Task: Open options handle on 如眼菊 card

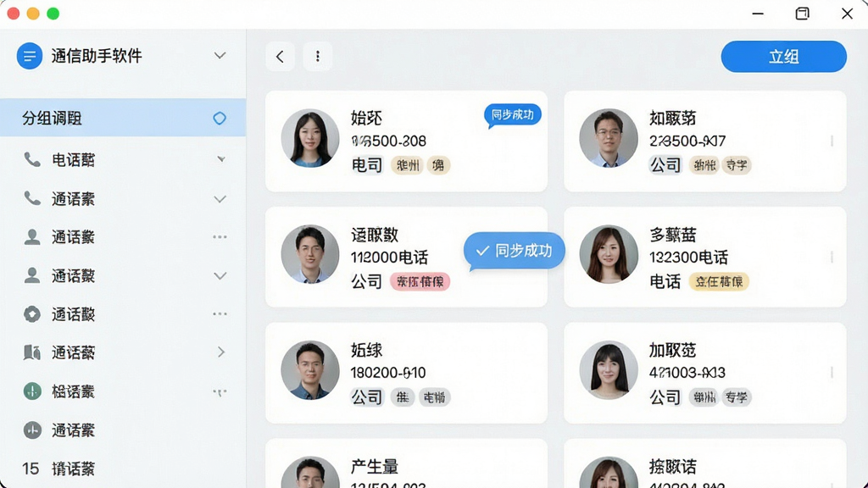Action: (x=832, y=141)
